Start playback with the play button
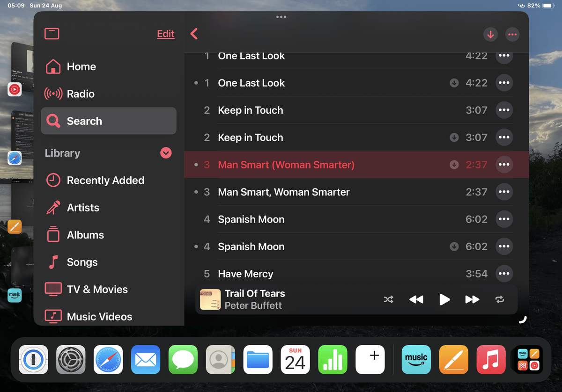The image size is (562, 392). pyautogui.click(x=444, y=299)
